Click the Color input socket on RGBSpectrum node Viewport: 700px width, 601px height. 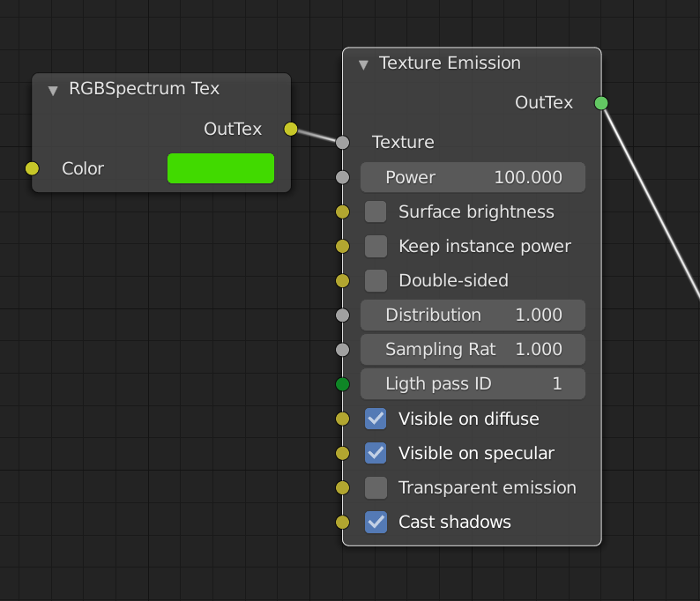33,168
